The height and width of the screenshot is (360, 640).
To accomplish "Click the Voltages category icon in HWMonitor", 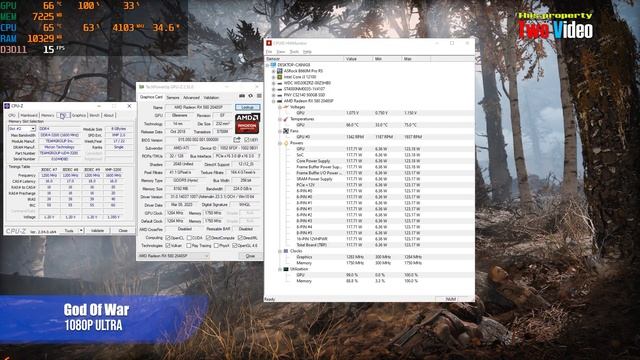I will (x=286, y=107).
